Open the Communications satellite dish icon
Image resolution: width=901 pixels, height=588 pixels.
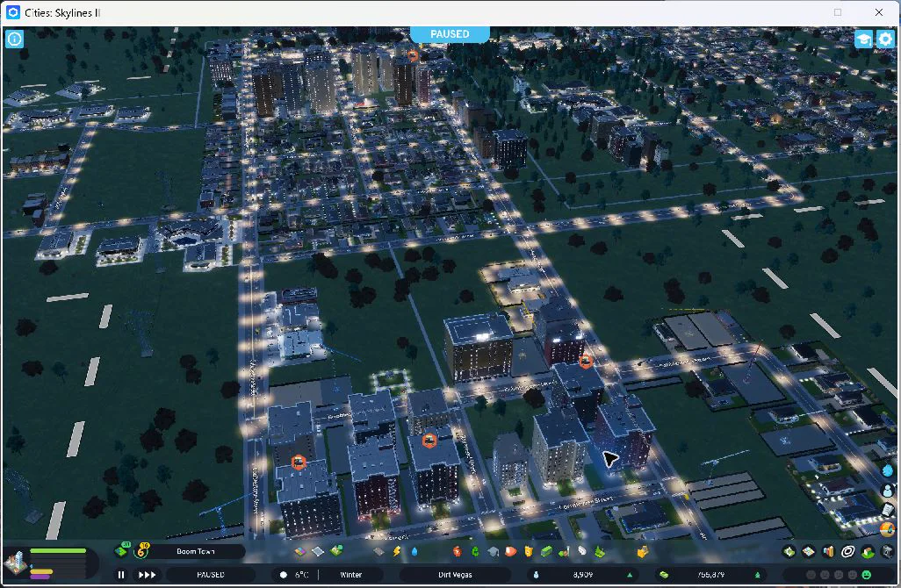[x=582, y=550]
